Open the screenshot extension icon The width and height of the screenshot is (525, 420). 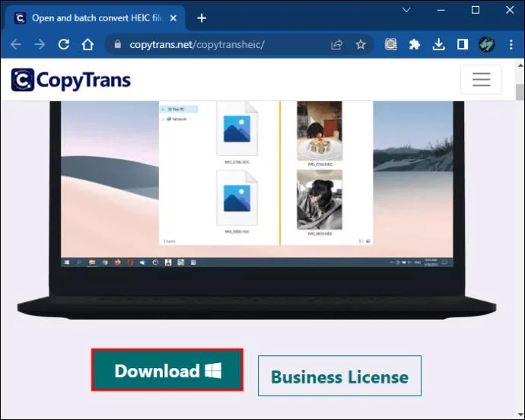click(391, 44)
